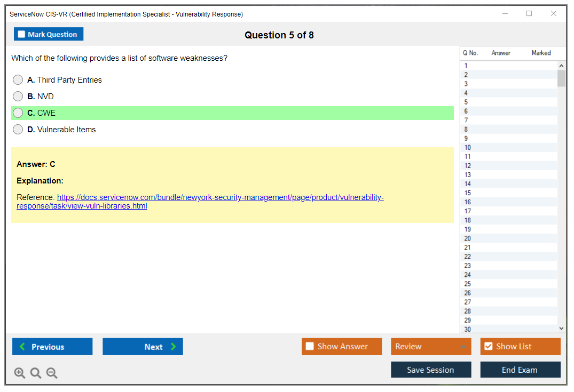Click the Answer column header
The width and height of the screenshot is (574, 392).
coord(501,53)
